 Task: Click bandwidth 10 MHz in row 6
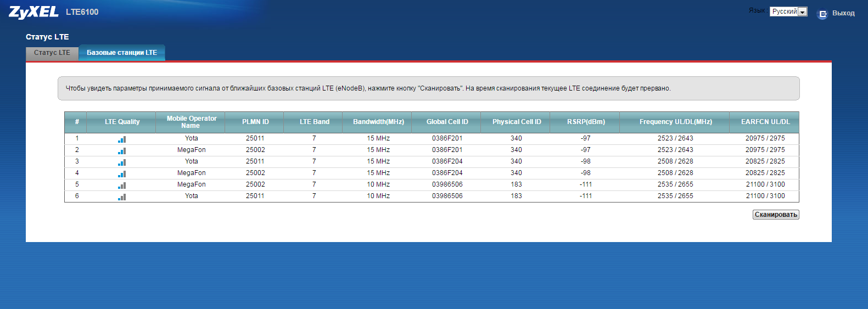point(378,196)
